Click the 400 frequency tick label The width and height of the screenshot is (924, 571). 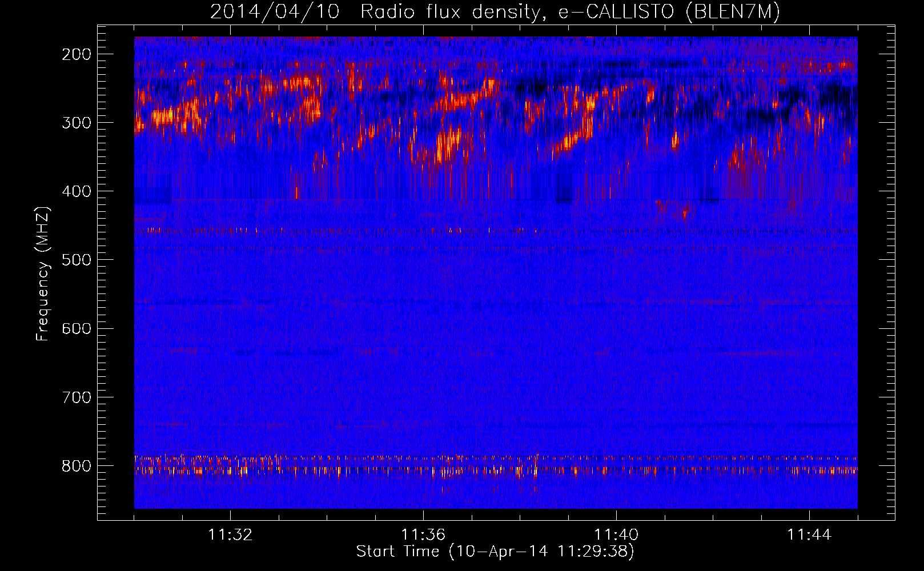pos(76,191)
